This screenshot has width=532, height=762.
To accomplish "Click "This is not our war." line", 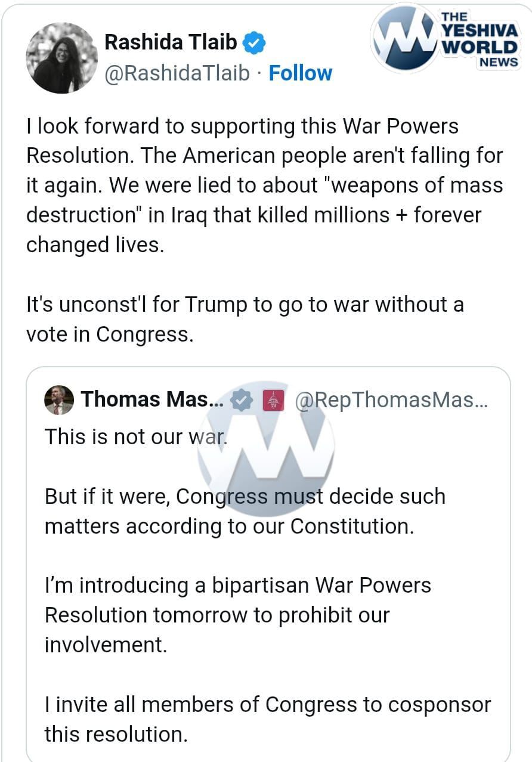I will [x=136, y=436].
